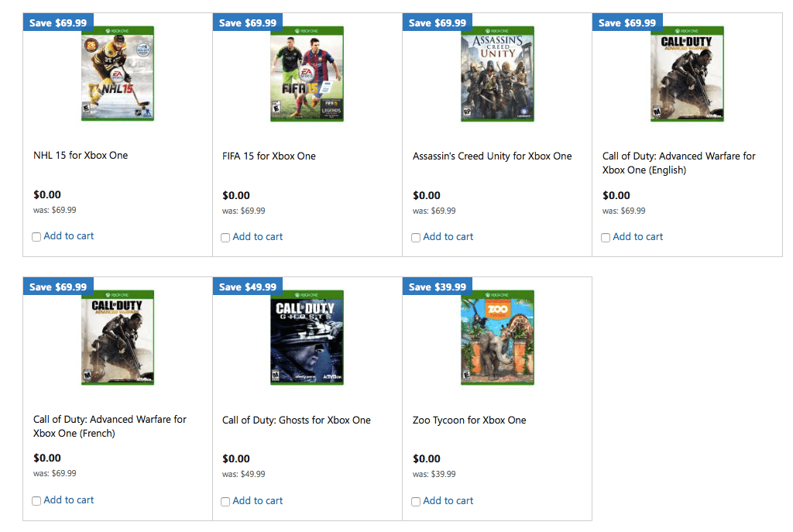Click the Assassin's Creed Unity cover art
Viewport: 793px width, 532px height.
[496, 74]
